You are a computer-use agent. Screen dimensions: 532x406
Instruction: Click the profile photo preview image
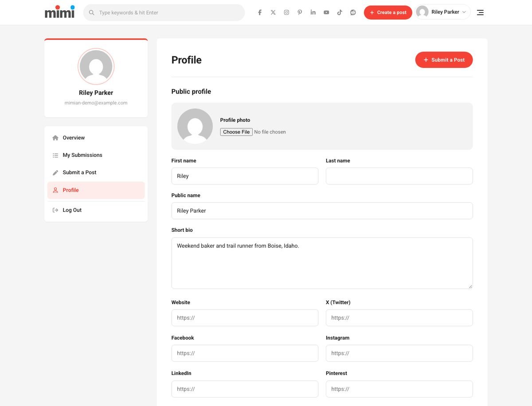tap(195, 126)
